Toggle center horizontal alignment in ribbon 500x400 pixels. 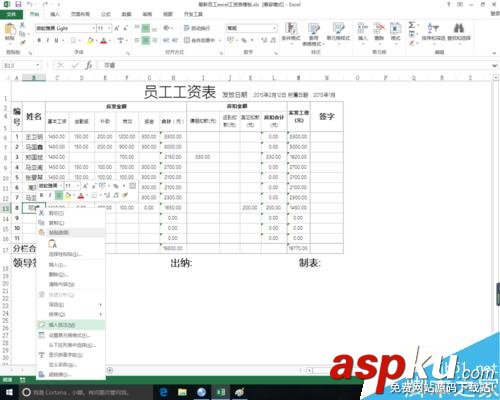[146, 40]
